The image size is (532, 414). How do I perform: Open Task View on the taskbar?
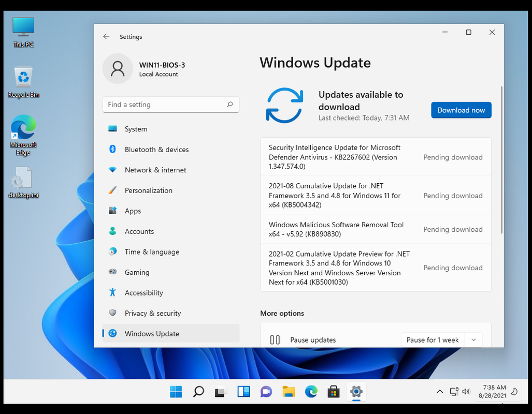(x=221, y=392)
